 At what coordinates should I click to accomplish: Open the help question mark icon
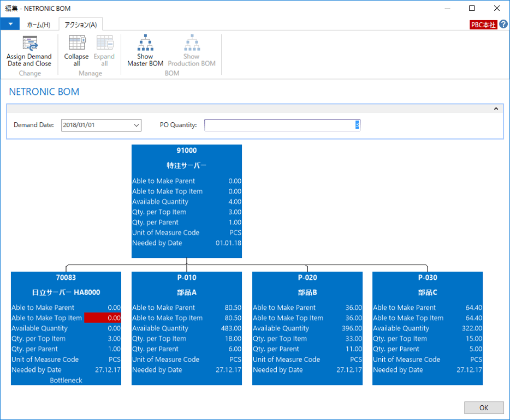point(503,25)
